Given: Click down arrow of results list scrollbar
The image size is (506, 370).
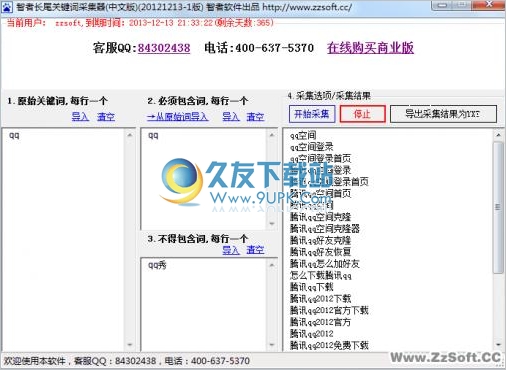Looking at the screenshot, I should (x=498, y=345).
